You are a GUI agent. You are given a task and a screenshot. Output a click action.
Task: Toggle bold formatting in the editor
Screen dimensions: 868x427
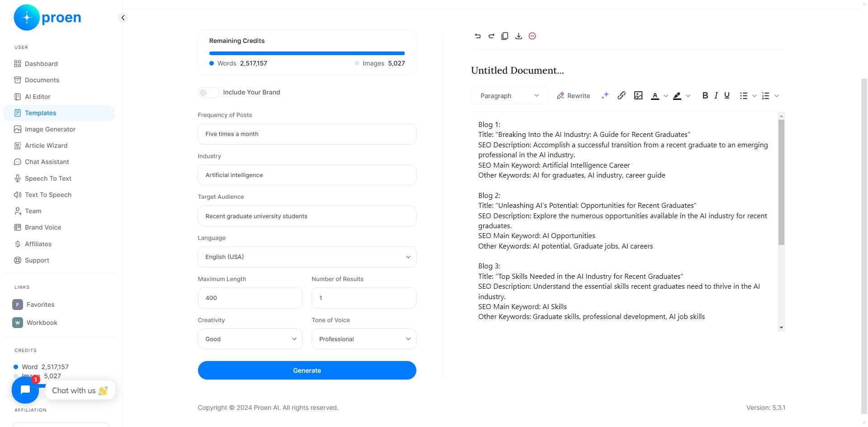coord(705,95)
